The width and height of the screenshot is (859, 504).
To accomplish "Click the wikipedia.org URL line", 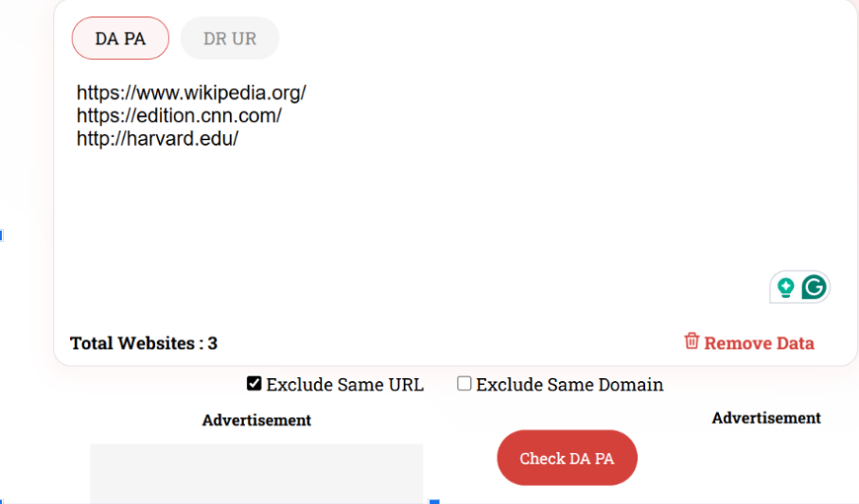I will pyautogui.click(x=191, y=93).
